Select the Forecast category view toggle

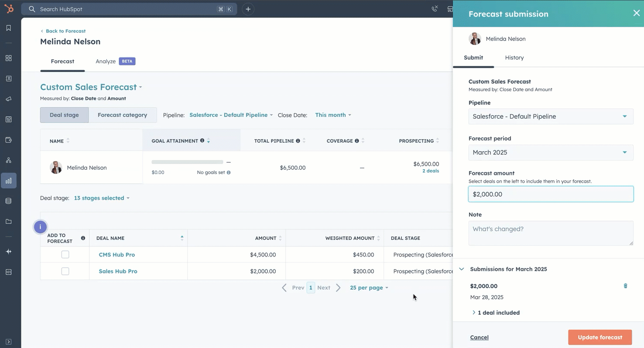(x=122, y=115)
